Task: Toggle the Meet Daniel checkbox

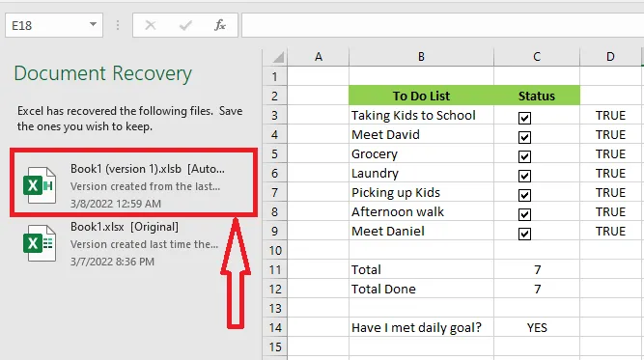Action: click(524, 234)
